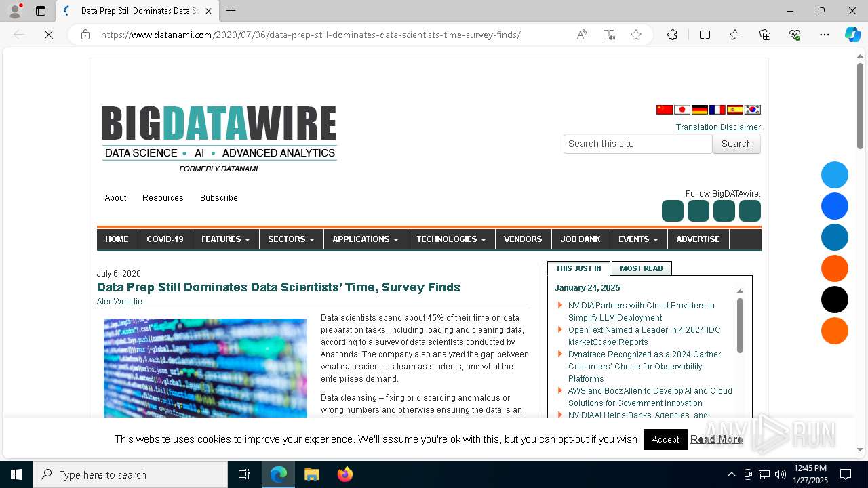Click the Japanese flag translation icon
Image resolution: width=868 pixels, height=488 pixels.
[682, 110]
